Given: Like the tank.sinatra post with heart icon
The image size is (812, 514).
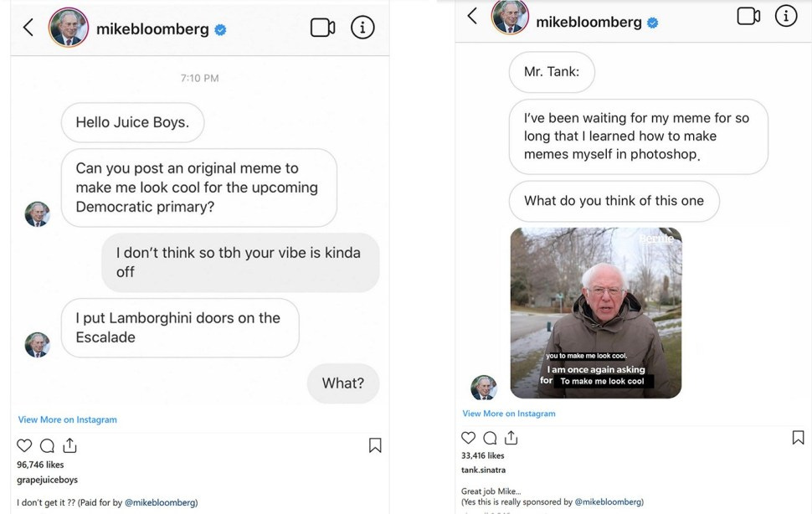Looking at the screenshot, I should click(468, 437).
